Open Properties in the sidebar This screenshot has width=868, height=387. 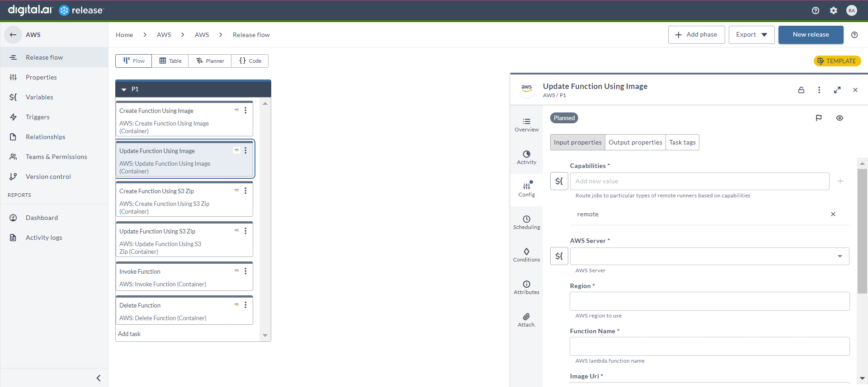[54, 77]
